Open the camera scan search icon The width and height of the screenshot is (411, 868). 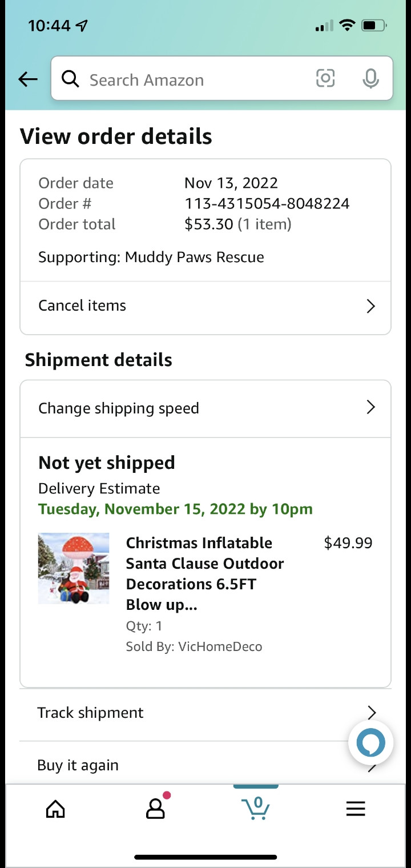click(x=325, y=78)
